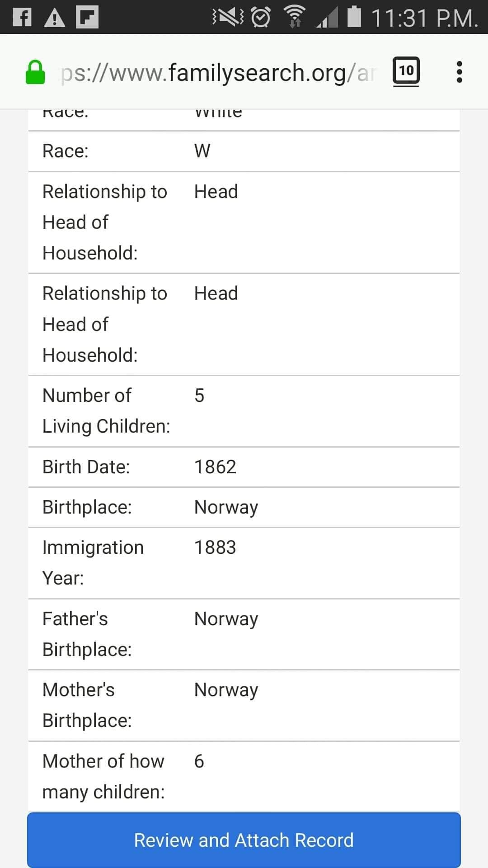Tap the vibrate mute status icon
The width and height of the screenshot is (488, 868).
coord(228,18)
